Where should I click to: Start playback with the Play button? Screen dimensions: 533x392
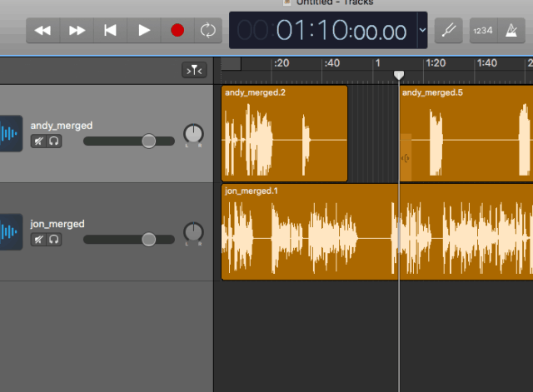(144, 31)
